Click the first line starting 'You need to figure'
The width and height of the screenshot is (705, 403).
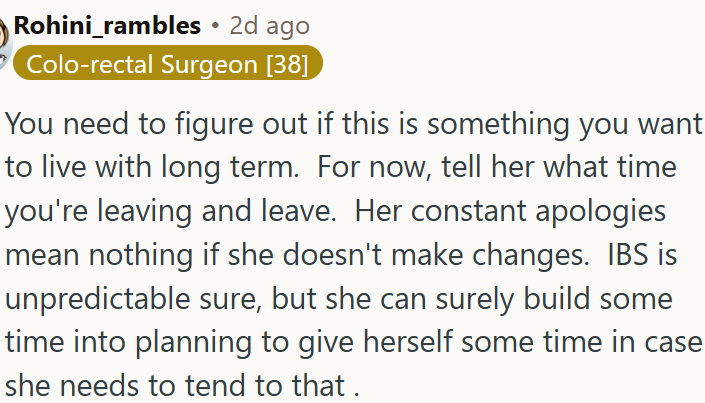350,125
